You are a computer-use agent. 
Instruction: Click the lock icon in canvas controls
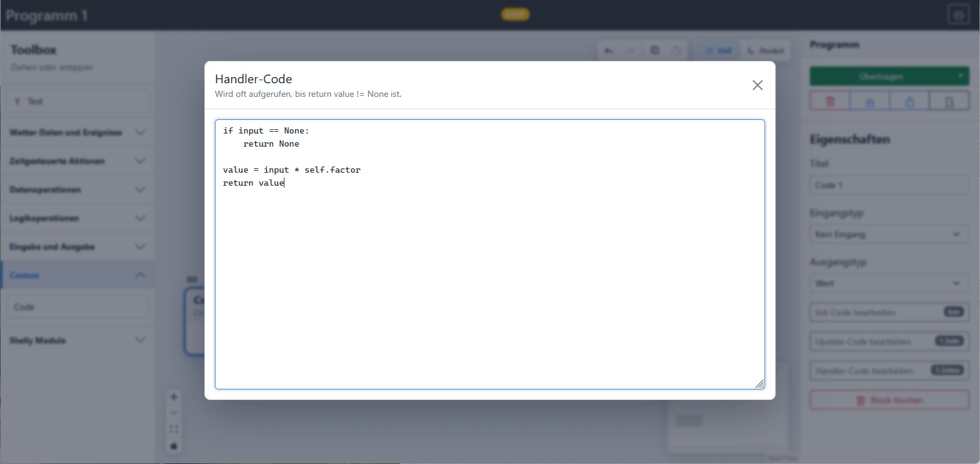click(x=174, y=446)
